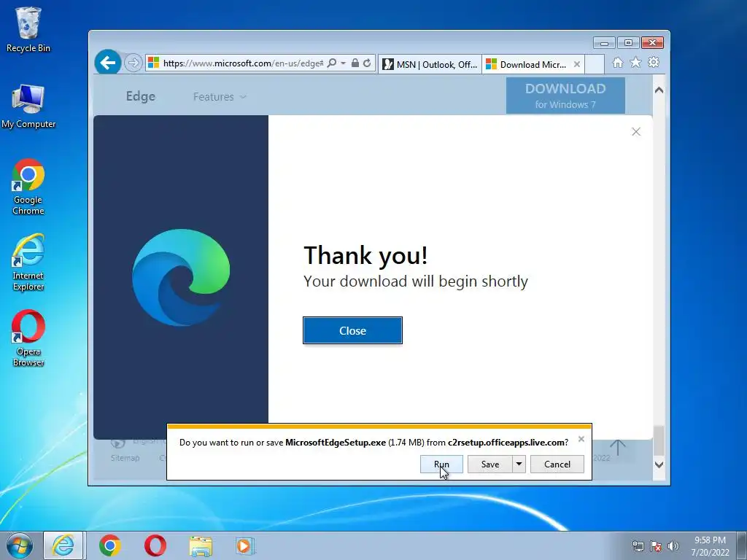Click the Save button in download bar
Image resolution: width=747 pixels, height=560 pixels.
click(x=489, y=464)
